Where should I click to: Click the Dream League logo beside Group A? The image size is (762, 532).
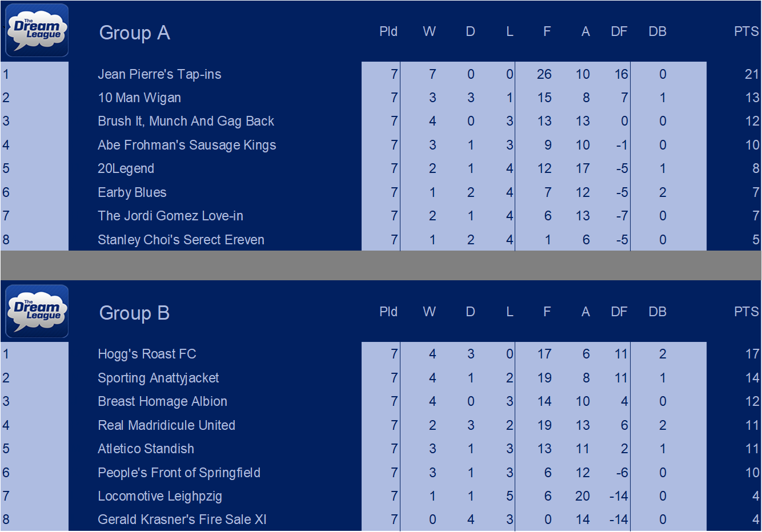tap(37, 31)
